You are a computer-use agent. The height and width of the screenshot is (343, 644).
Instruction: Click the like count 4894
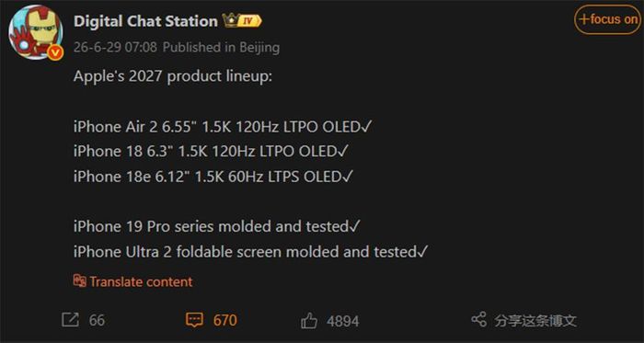pos(343,321)
